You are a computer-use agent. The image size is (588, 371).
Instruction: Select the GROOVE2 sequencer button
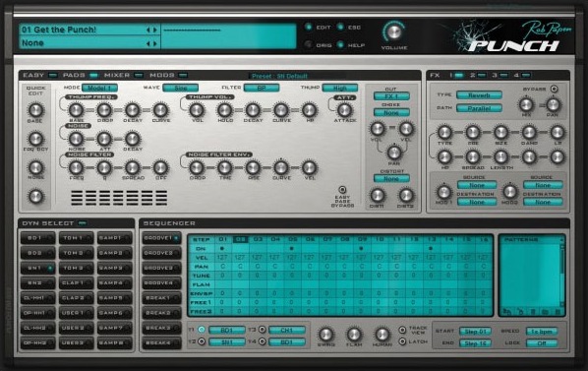pos(161,253)
